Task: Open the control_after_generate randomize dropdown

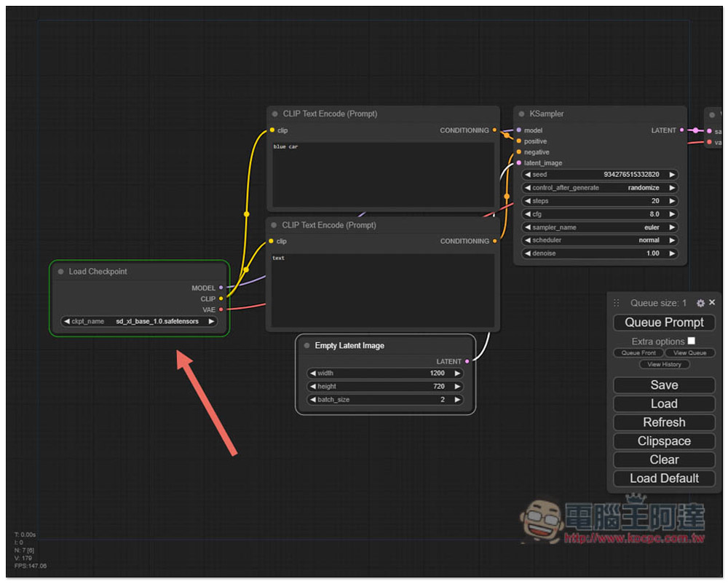Action: point(599,188)
